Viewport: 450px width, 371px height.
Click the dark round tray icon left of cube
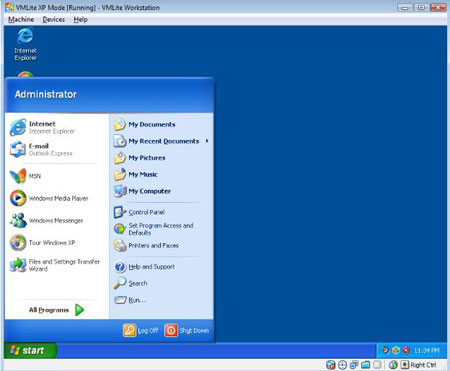[386, 350]
